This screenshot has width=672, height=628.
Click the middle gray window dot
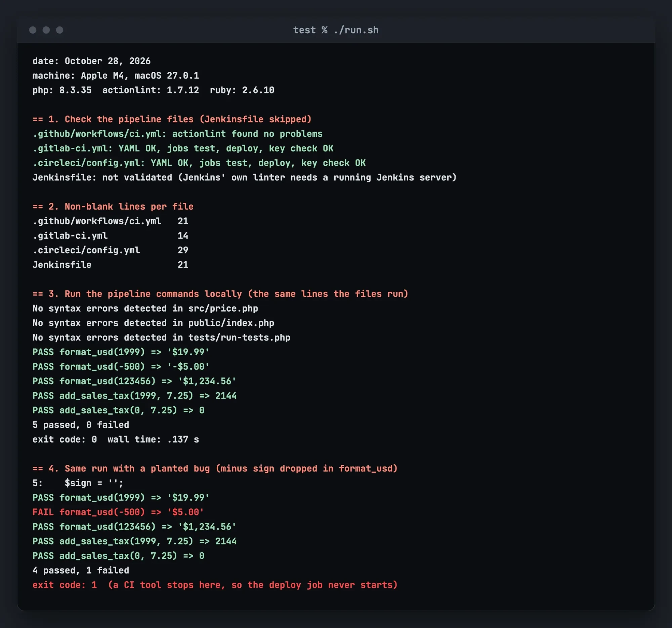click(x=46, y=30)
